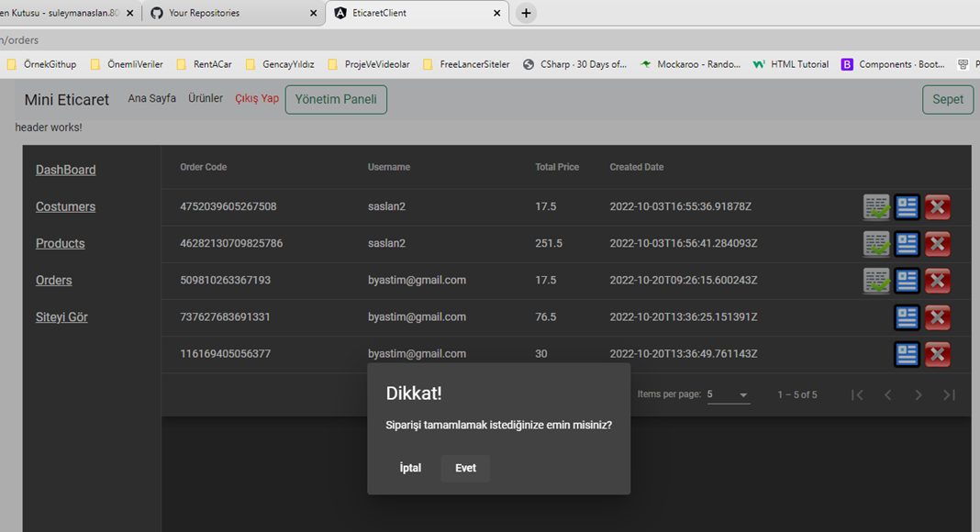980x532 pixels.
Task: Confirm order completion with Evet button
Action: click(x=465, y=468)
